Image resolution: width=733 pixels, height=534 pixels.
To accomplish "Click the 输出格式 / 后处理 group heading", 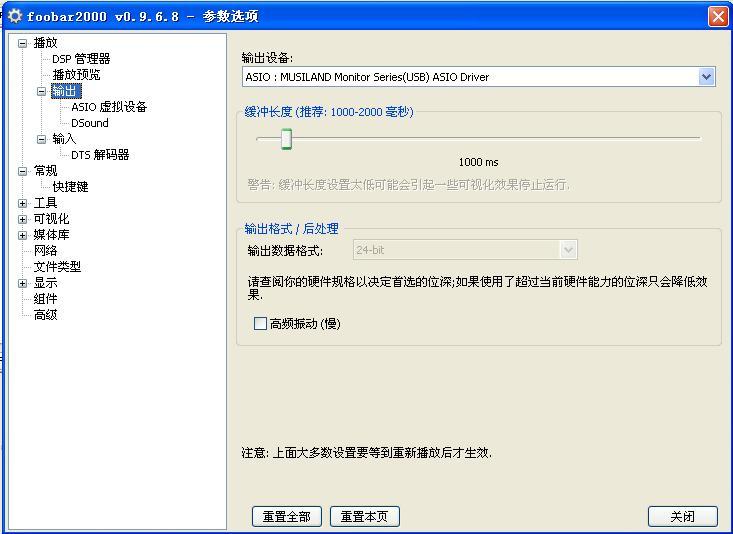I will (x=291, y=229).
